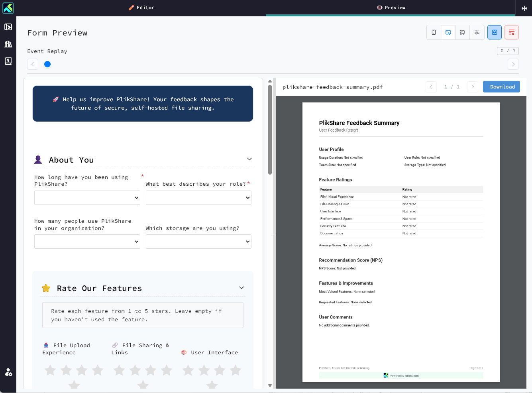Switch to mobile preview mode
532x393 pixels.
point(434,32)
